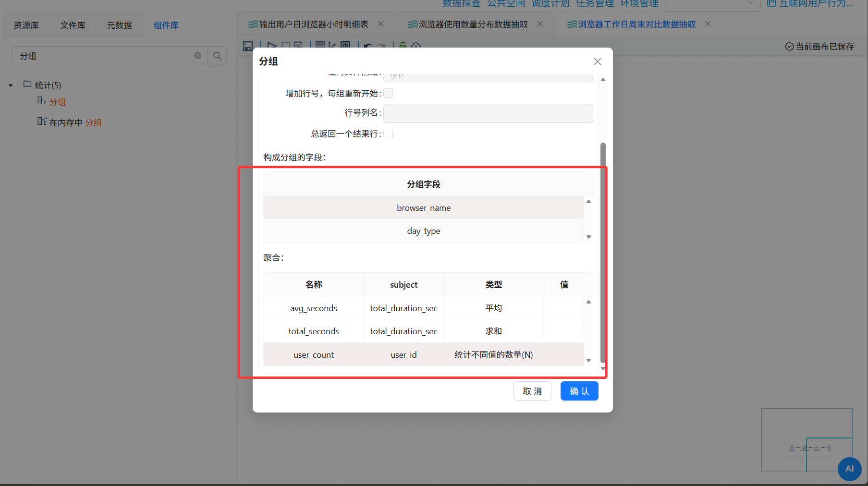868x486 pixels.
Task: Select the 在内存中分组 tree item
Action: pyautogui.click(x=75, y=122)
